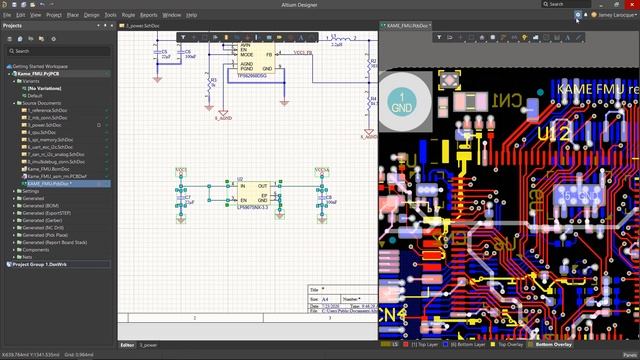The width and height of the screenshot is (640, 360).
Task: Expand the Components folder
Action: (14, 250)
